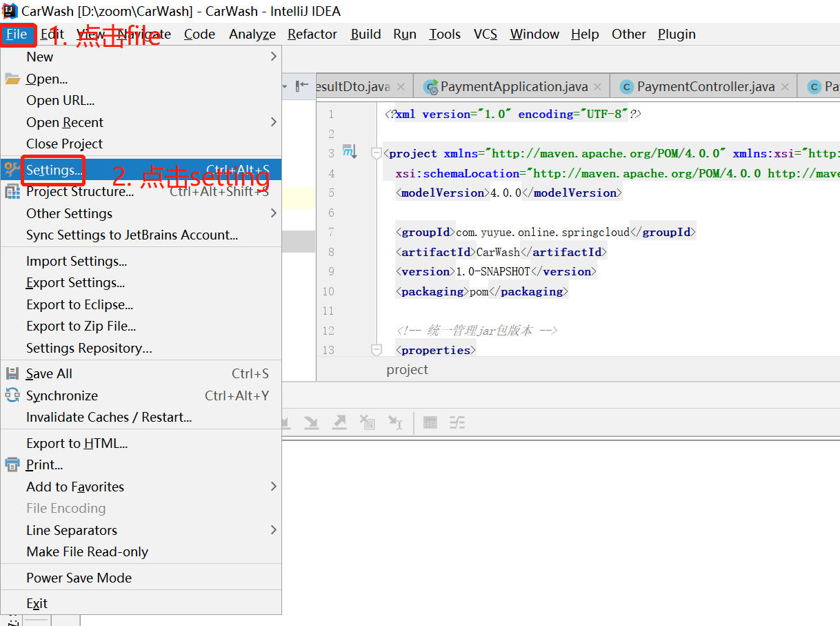This screenshot has height=626, width=840.
Task: Click the Run to Cursor icon in debug toolbar
Action: (x=395, y=422)
